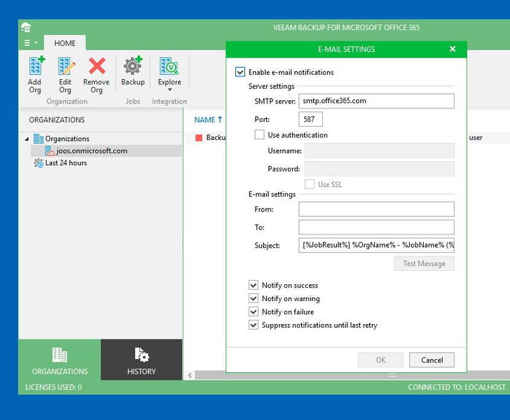This screenshot has width=510, height=420.
Task: Click the ORGANIZATIONS panel header
Action: (57, 120)
